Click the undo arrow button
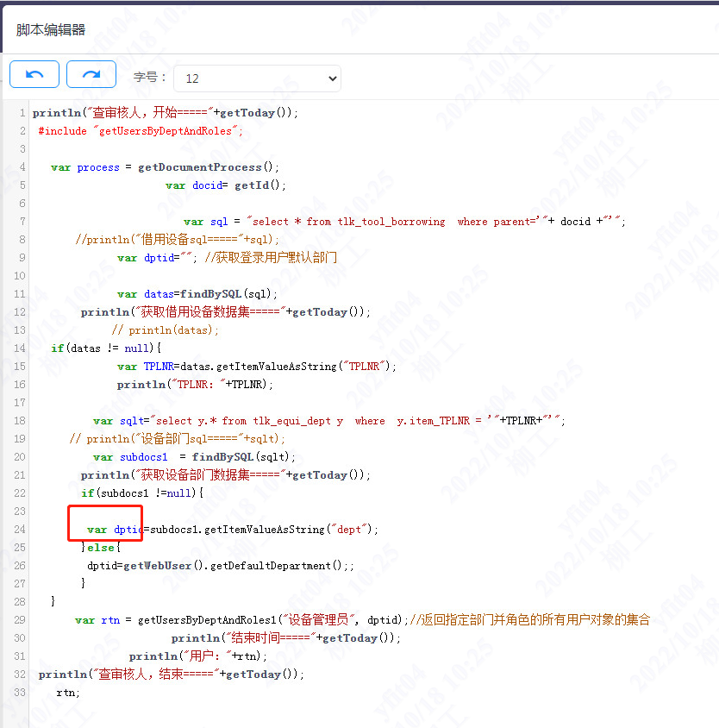The width and height of the screenshot is (719, 728). coord(34,74)
